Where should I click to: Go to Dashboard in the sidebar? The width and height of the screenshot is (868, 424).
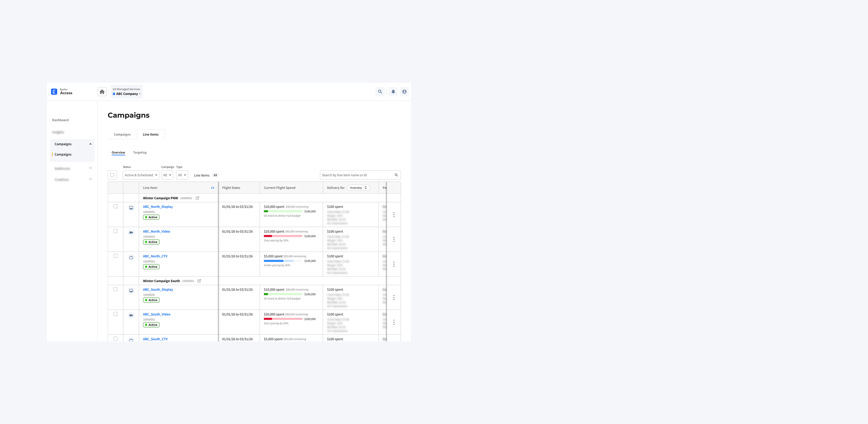pos(60,120)
